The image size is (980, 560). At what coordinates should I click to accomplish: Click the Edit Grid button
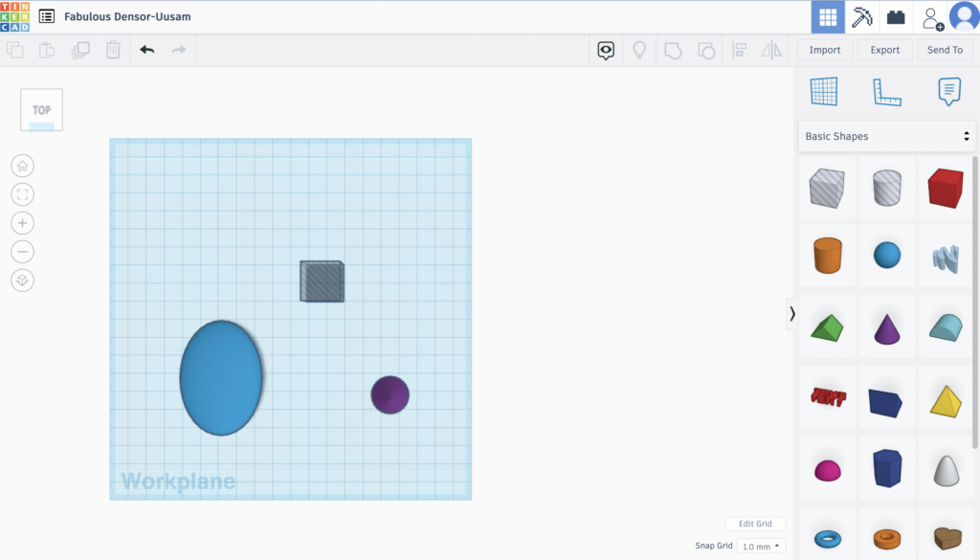[x=754, y=524]
